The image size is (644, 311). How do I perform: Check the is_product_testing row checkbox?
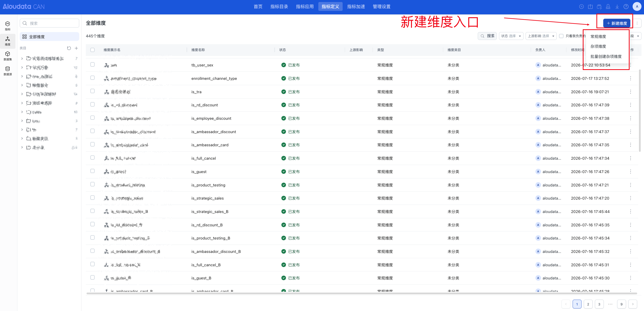tap(93, 184)
